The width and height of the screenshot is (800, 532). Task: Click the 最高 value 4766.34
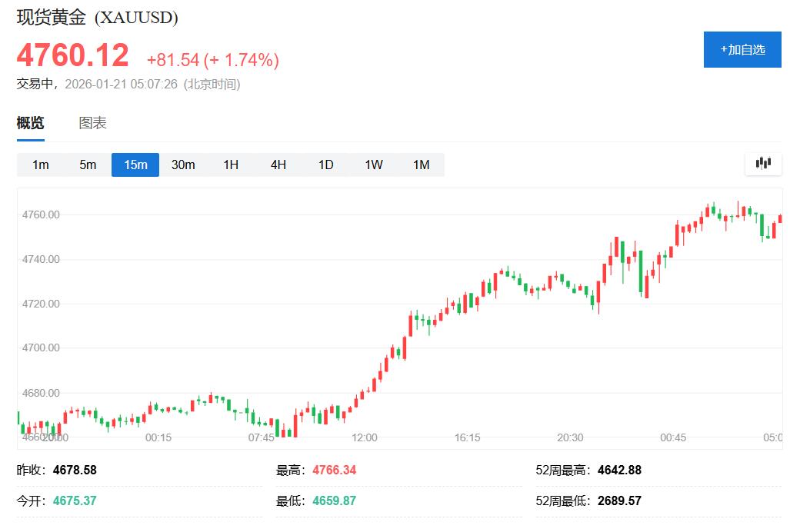(334, 470)
